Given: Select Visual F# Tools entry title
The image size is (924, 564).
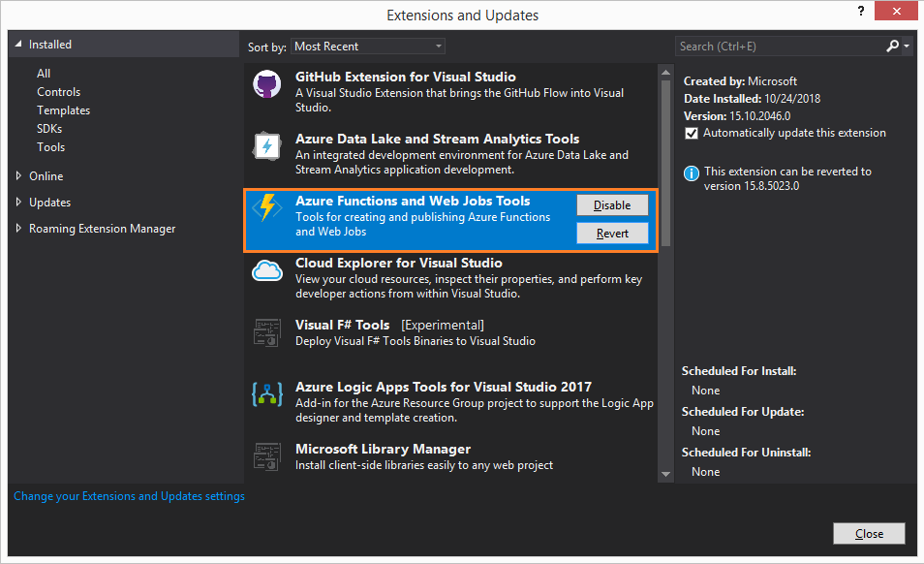Looking at the screenshot, I should tap(342, 325).
